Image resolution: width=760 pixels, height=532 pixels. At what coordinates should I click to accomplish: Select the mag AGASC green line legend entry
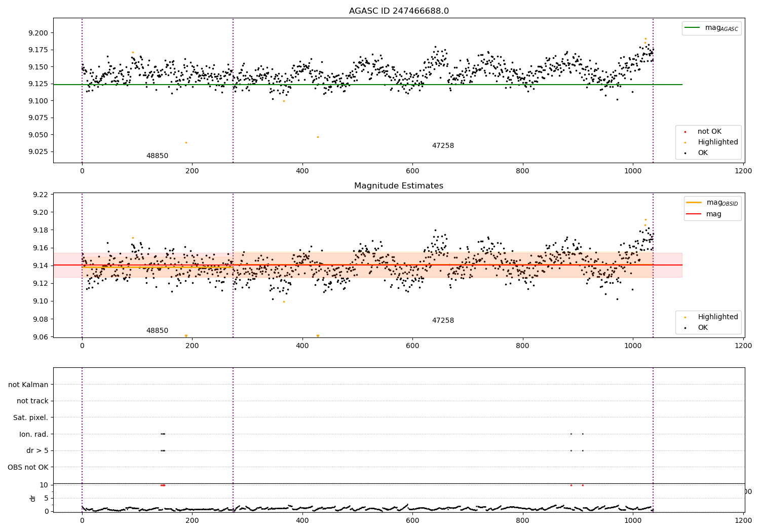(712, 28)
